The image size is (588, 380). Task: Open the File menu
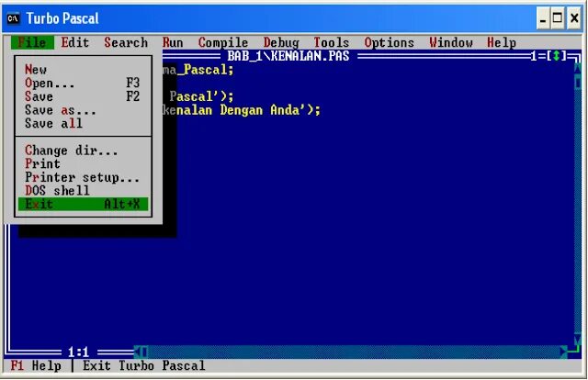[x=32, y=42]
